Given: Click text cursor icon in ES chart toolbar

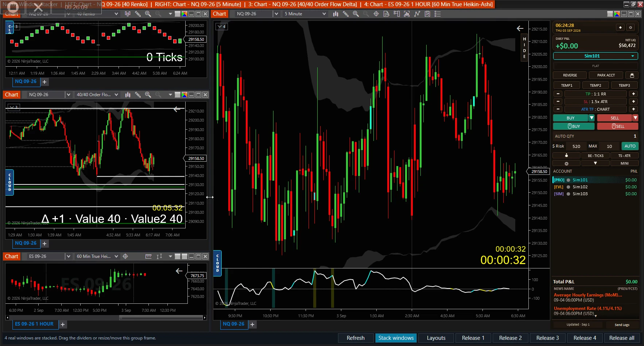Looking at the screenshot, I should click(159, 256).
